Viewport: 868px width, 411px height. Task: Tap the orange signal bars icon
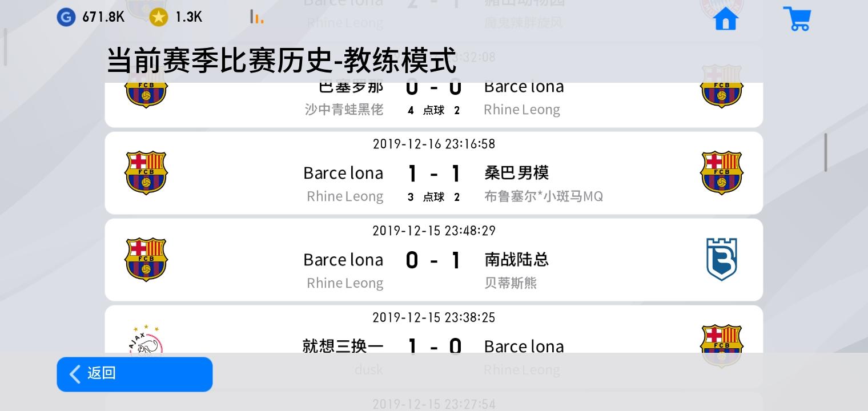[x=256, y=17]
